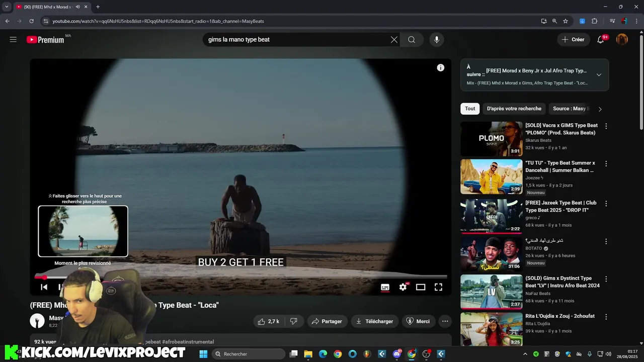Screen dimensions: 644x362
Task: Open File Explorer from taskbar
Action: [308, 354]
